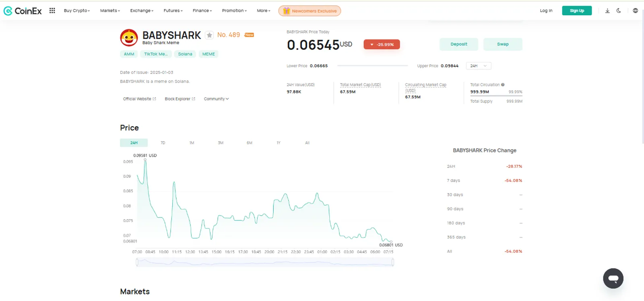The width and height of the screenshot is (644, 301).
Task: Click the 97.88K 24H value
Action: 294,92
